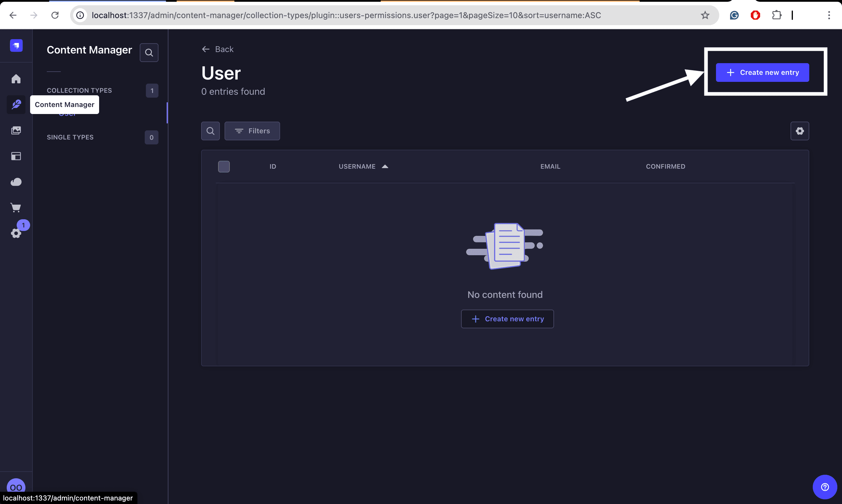The width and height of the screenshot is (842, 504).
Task: Click the ID column header
Action: (x=273, y=166)
